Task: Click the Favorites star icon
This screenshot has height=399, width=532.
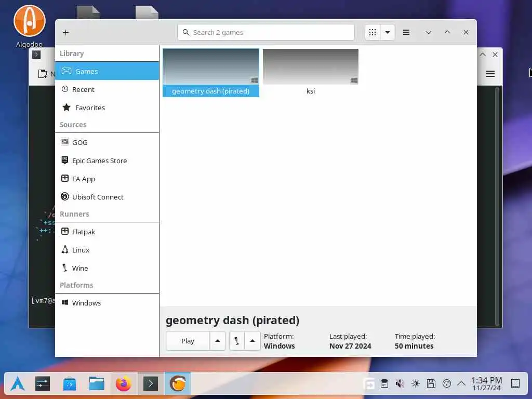Action: pos(66,108)
